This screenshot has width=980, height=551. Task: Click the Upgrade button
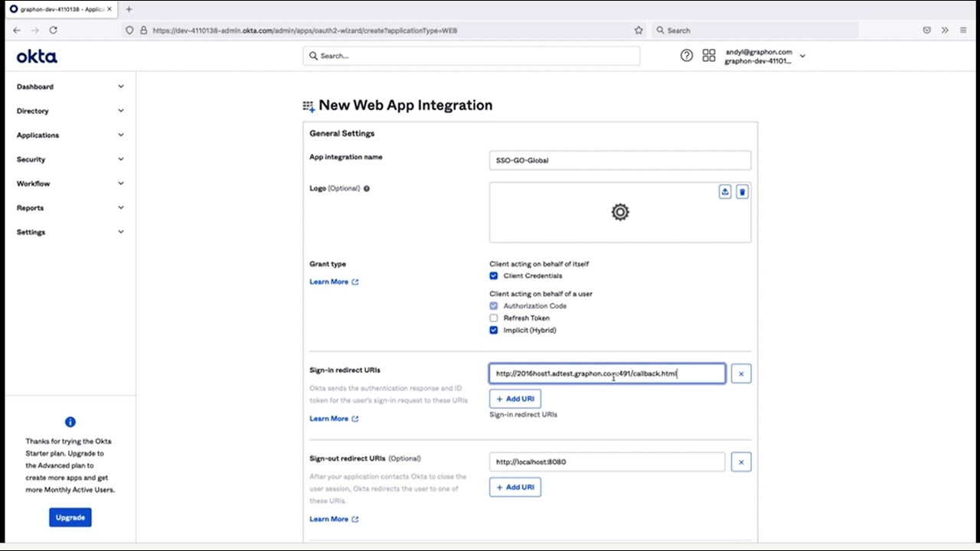[70, 517]
